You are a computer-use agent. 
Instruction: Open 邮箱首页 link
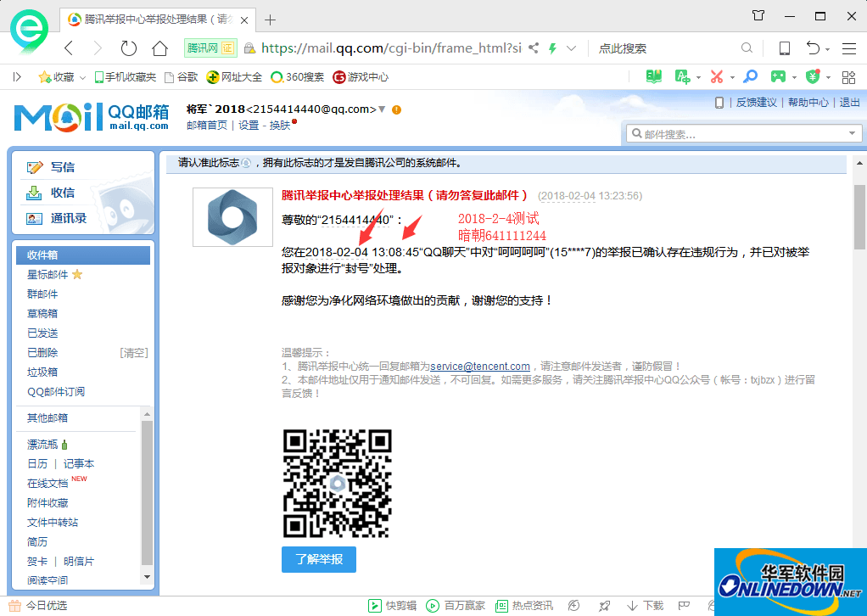(207, 125)
